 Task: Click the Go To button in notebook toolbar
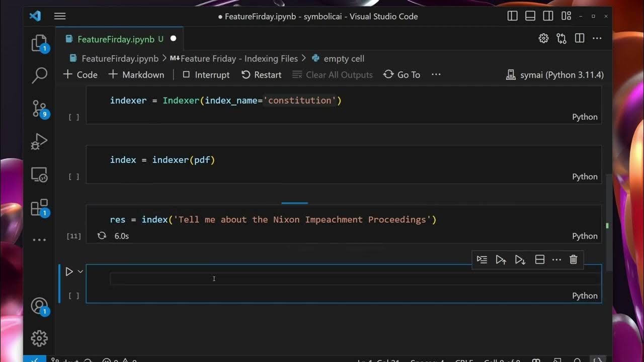tap(401, 74)
